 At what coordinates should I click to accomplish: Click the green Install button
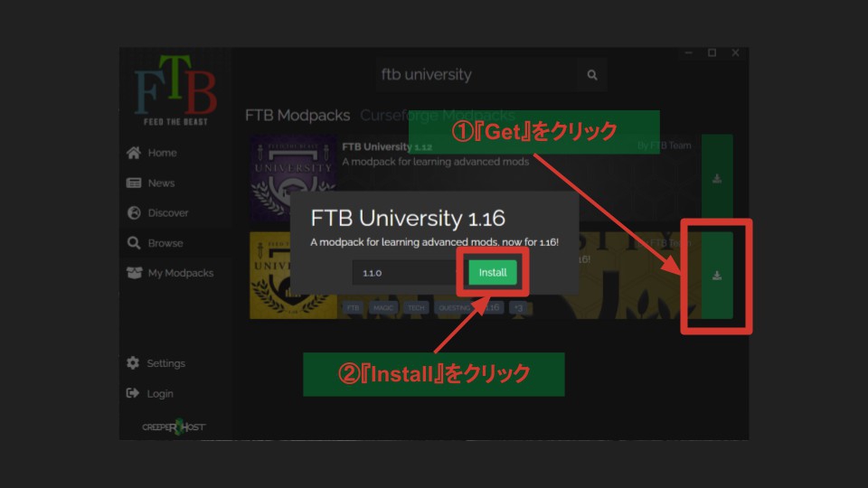(493, 272)
